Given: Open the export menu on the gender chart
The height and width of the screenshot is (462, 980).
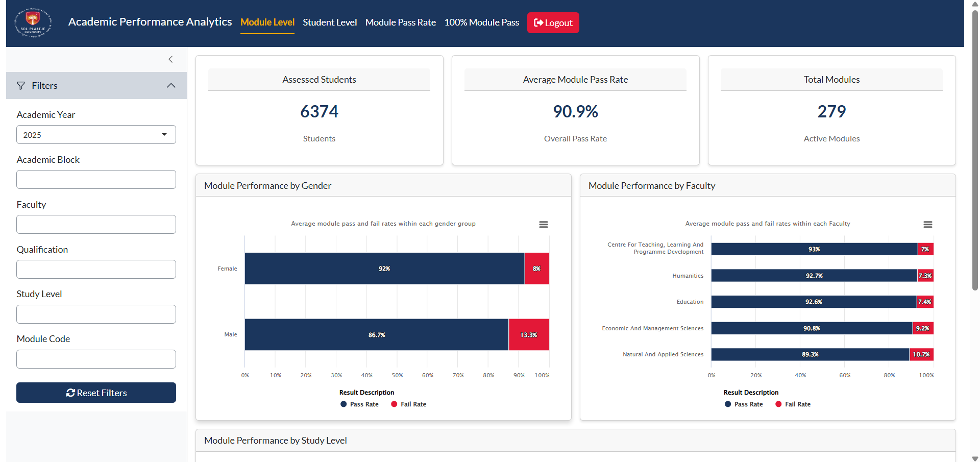Looking at the screenshot, I should point(543,224).
